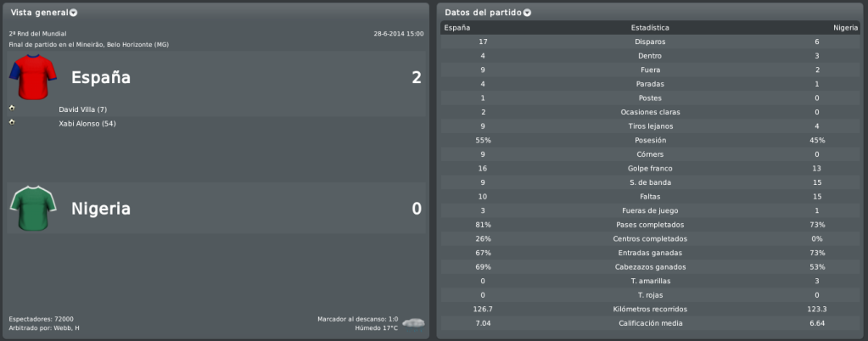868x341 pixels.
Task: Open David Villa (7) scorer link
Action: [82, 109]
